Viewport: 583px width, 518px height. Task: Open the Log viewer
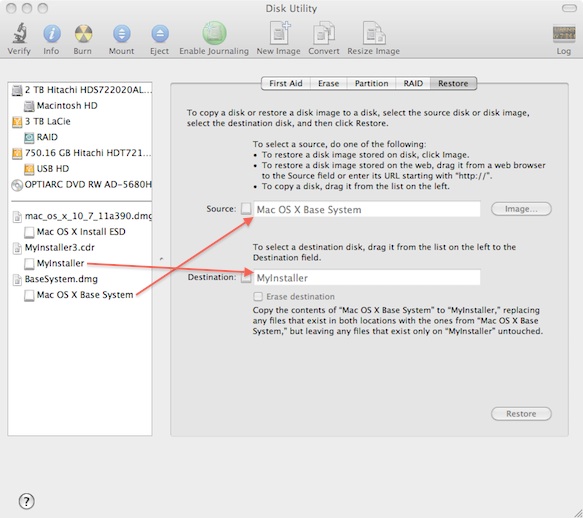click(564, 33)
